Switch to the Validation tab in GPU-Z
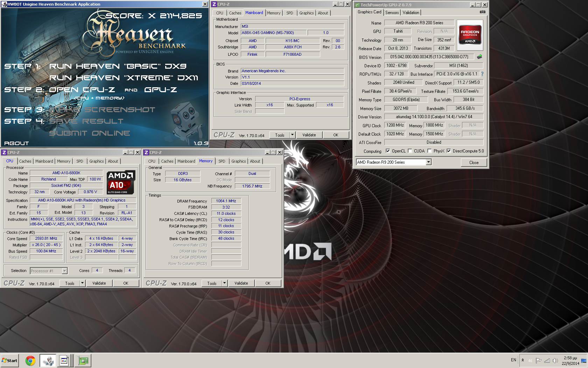The width and height of the screenshot is (588, 368). point(411,13)
